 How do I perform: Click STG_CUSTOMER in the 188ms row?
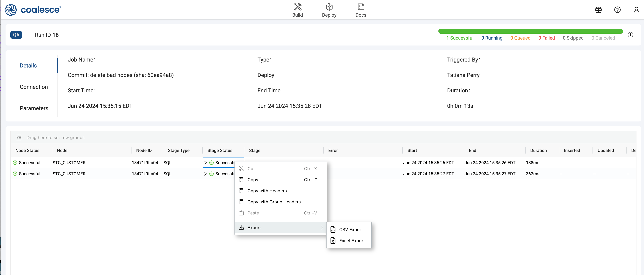[x=69, y=163]
